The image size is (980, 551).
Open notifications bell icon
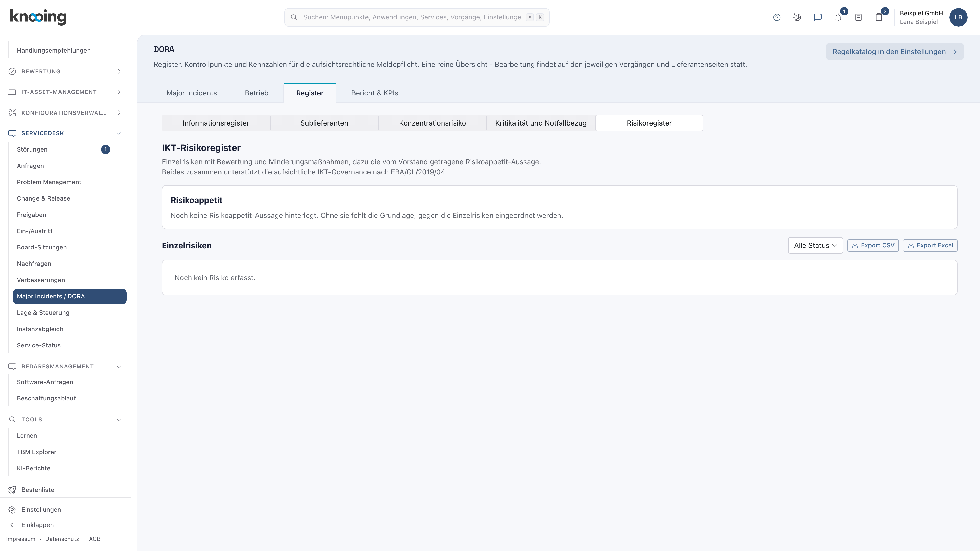(838, 17)
